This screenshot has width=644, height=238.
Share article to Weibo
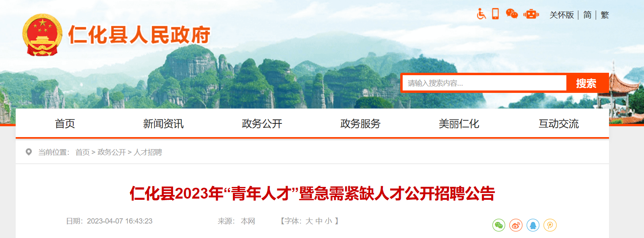click(516, 225)
